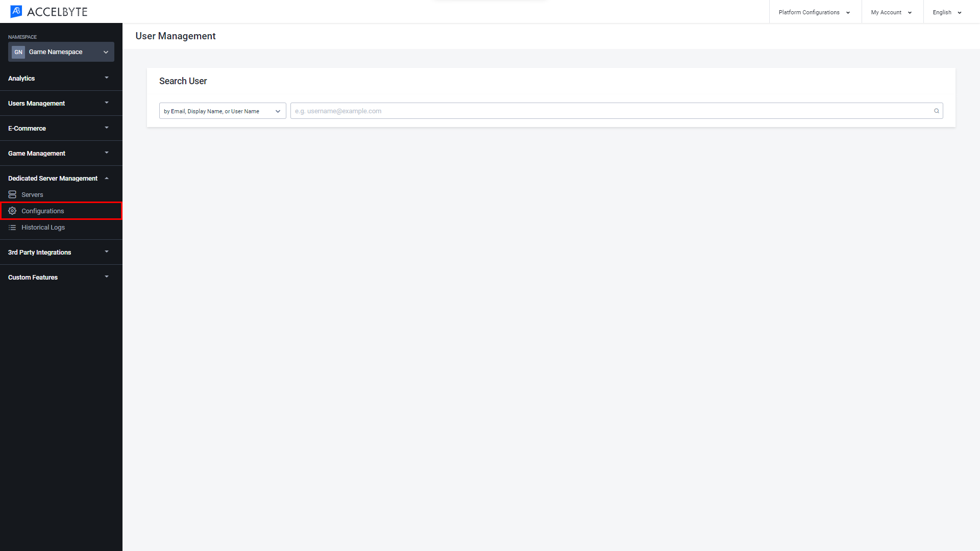Click the Game Namespace selector

click(x=61, y=52)
